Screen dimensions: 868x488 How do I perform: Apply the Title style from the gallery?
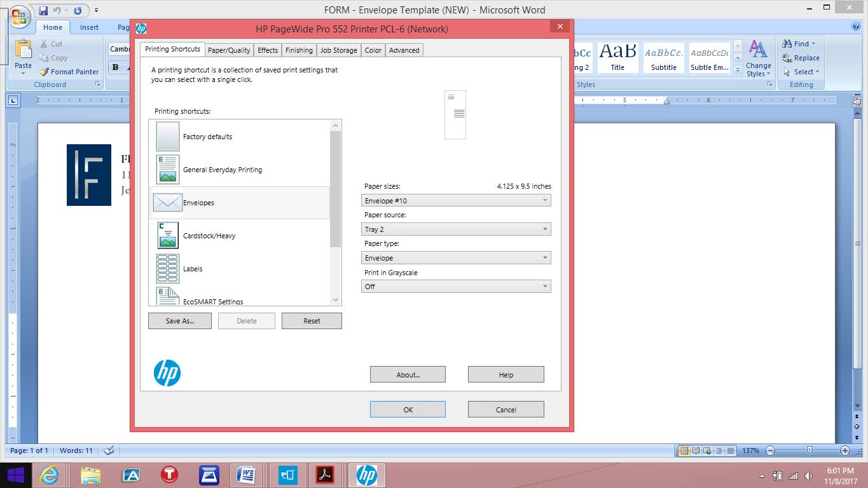(617, 58)
